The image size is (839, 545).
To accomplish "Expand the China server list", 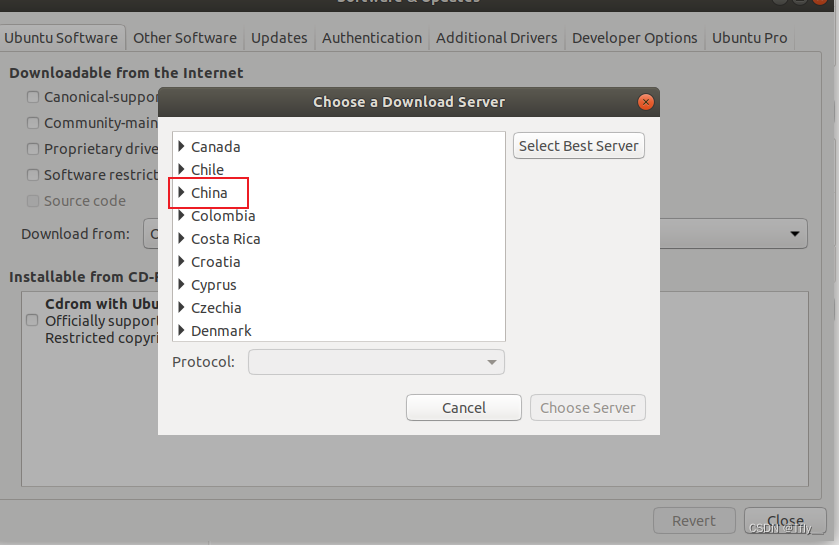I will [x=181, y=193].
